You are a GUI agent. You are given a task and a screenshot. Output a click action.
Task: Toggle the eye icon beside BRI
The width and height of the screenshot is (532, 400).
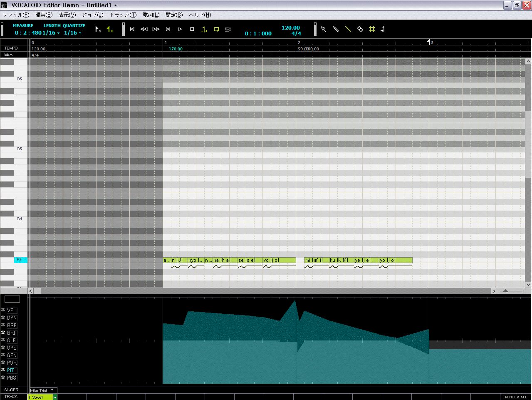[3, 333]
